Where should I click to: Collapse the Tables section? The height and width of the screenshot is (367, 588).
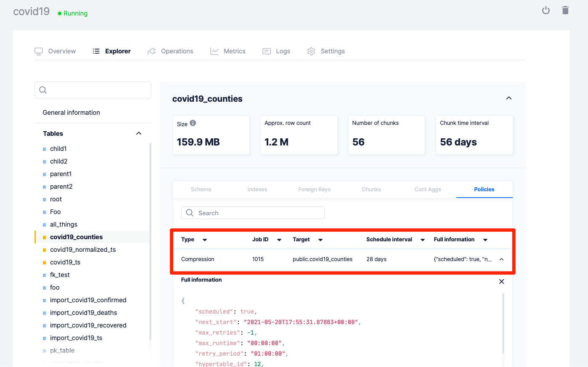(x=139, y=133)
